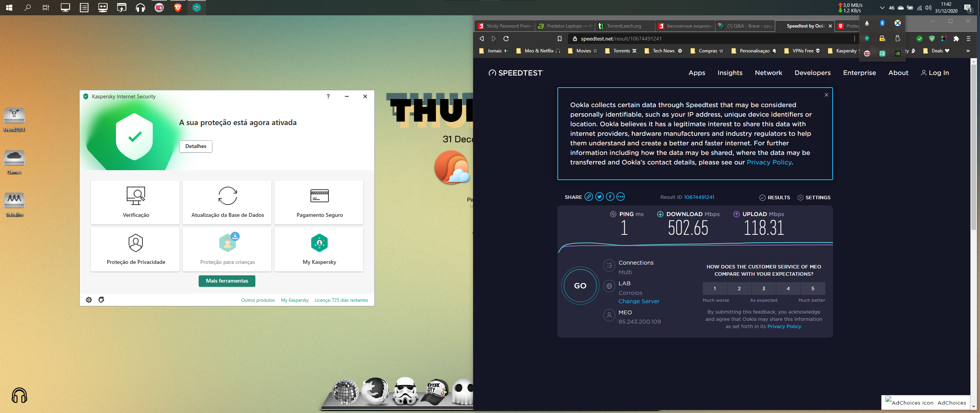Share result via Facebook icon

click(610, 197)
